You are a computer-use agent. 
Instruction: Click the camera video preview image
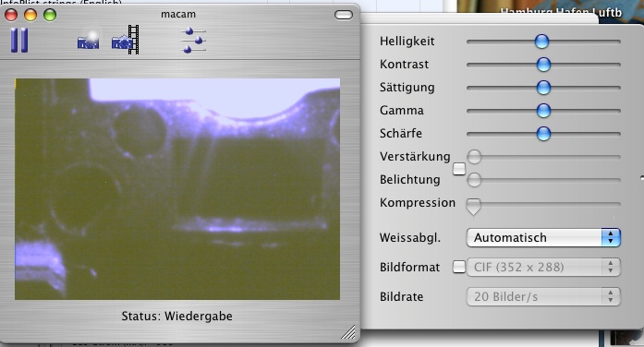pyautogui.click(x=177, y=189)
